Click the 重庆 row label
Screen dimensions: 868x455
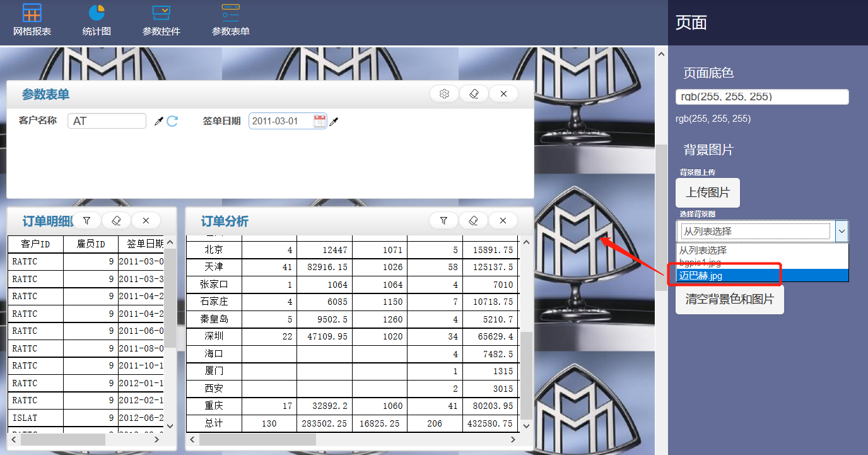(214, 406)
